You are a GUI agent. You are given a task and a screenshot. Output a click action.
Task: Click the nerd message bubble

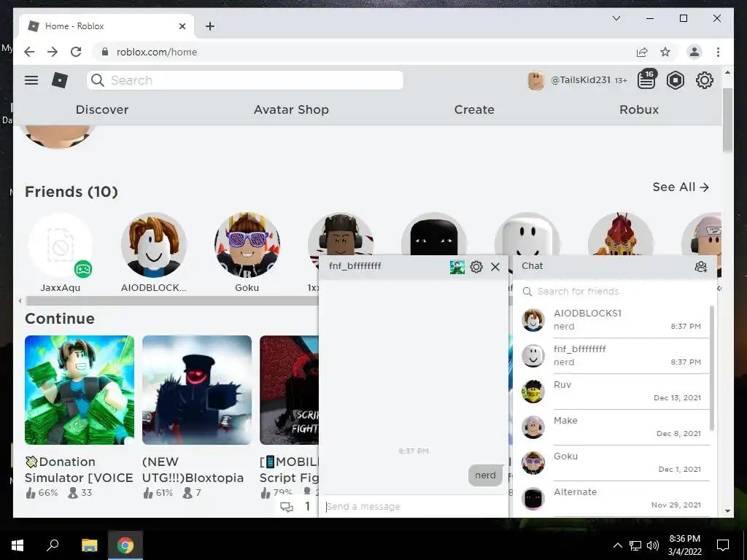(x=485, y=475)
